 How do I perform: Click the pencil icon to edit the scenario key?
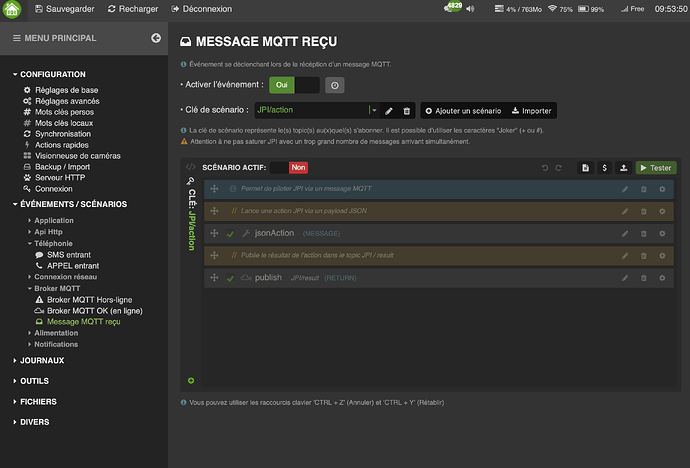(x=390, y=110)
